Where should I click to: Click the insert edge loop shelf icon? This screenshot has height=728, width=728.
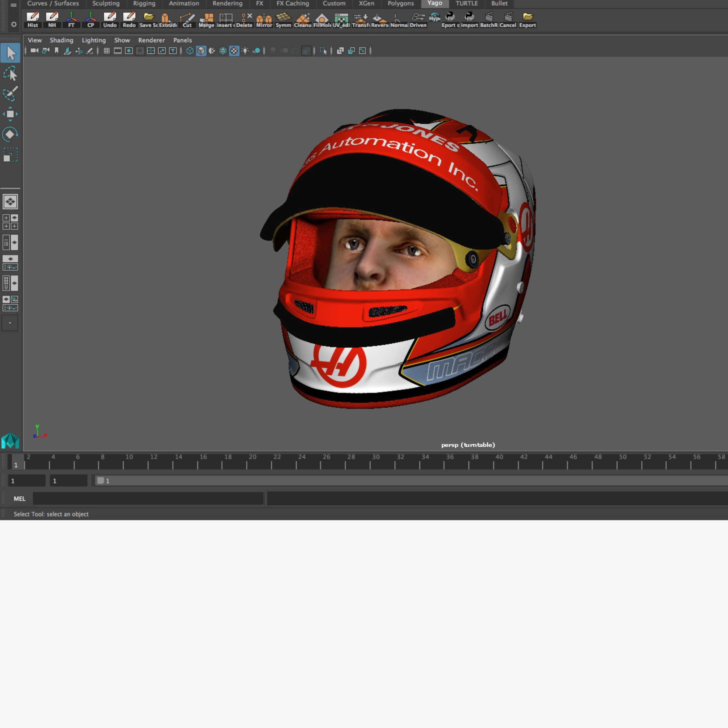pyautogui.click(x=225, y=20)
